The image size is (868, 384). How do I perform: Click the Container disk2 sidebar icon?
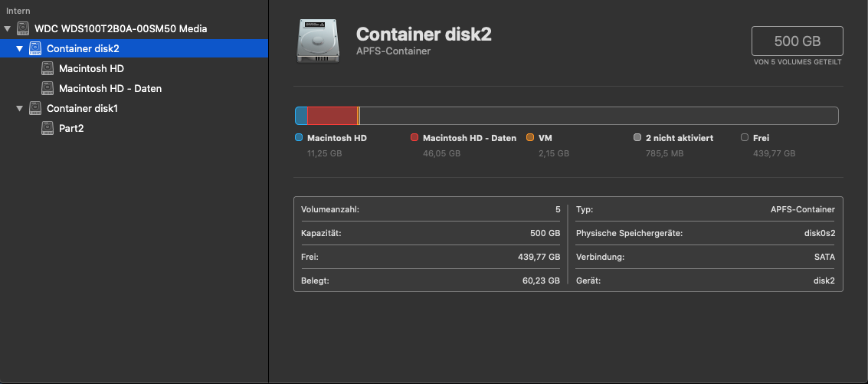[x=35, y=48]
